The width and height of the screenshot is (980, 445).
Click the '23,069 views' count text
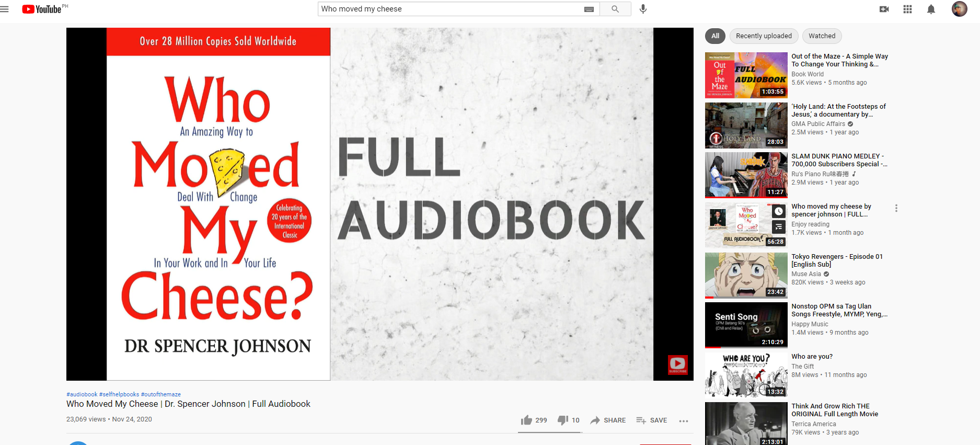coord(86,419)
